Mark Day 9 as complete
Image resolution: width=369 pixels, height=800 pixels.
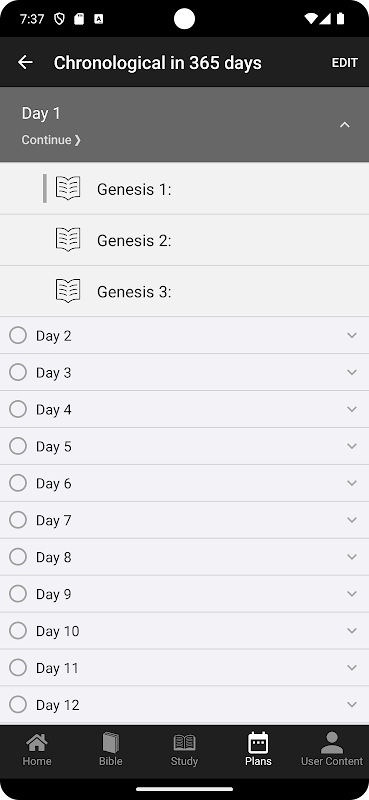coord(18,593)
